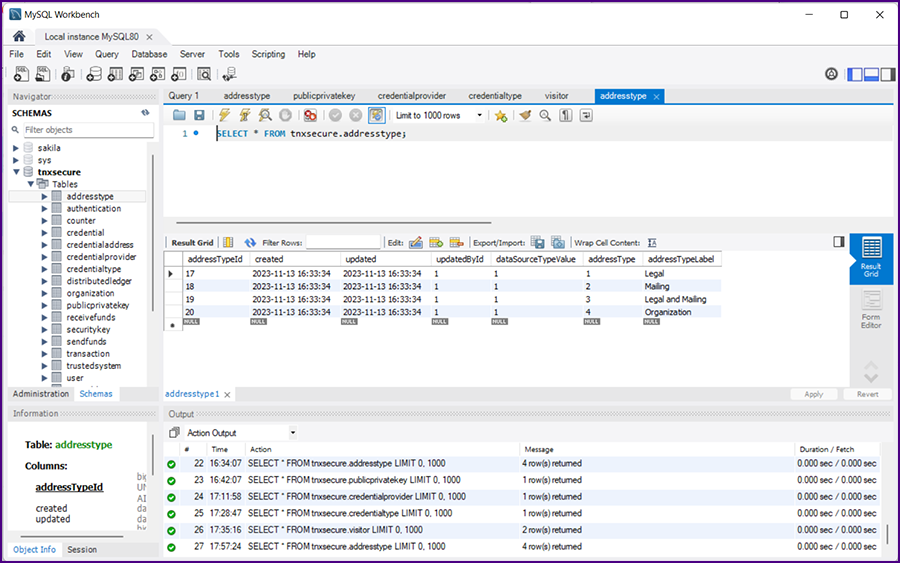
Task: Click the Filter Rows input field
Action: [343, 242]
